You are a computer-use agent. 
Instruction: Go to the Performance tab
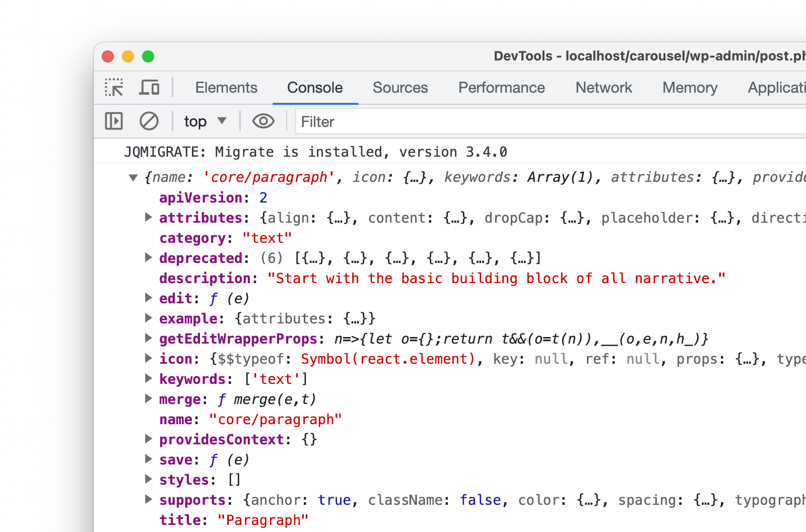tap(502, 88)
